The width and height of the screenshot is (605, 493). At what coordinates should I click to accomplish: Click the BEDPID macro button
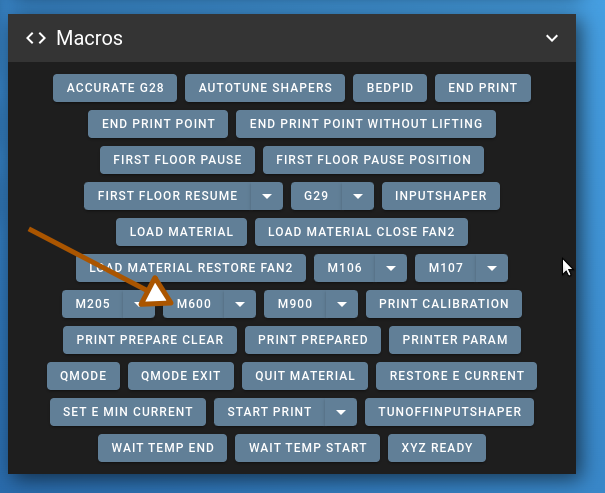click(390, 88)
